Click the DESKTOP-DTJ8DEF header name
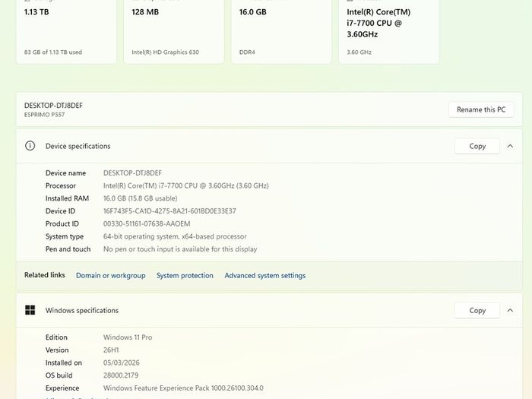This screenshot has height=399, width=532. click(53, 106)
